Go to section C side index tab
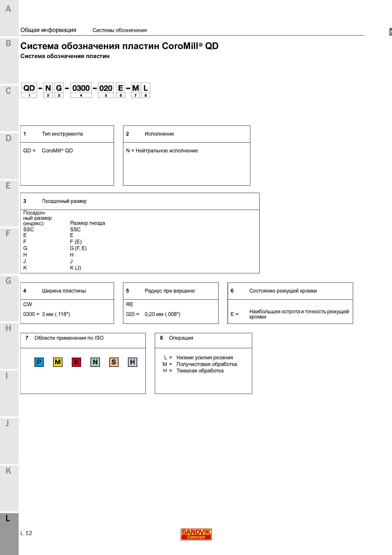 click(x=9, y=108)
